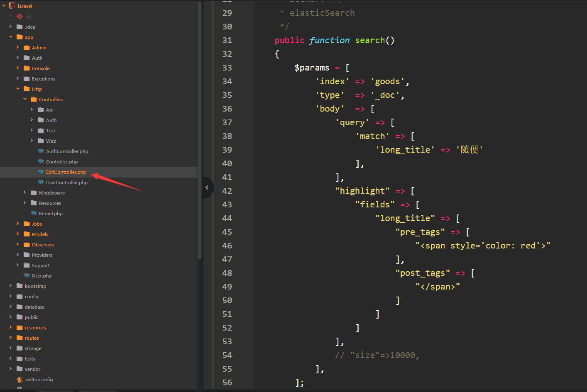The image size is (587, 392).
Task: Click the 'long_title' key on line 39
Action: tap(405, 150)
